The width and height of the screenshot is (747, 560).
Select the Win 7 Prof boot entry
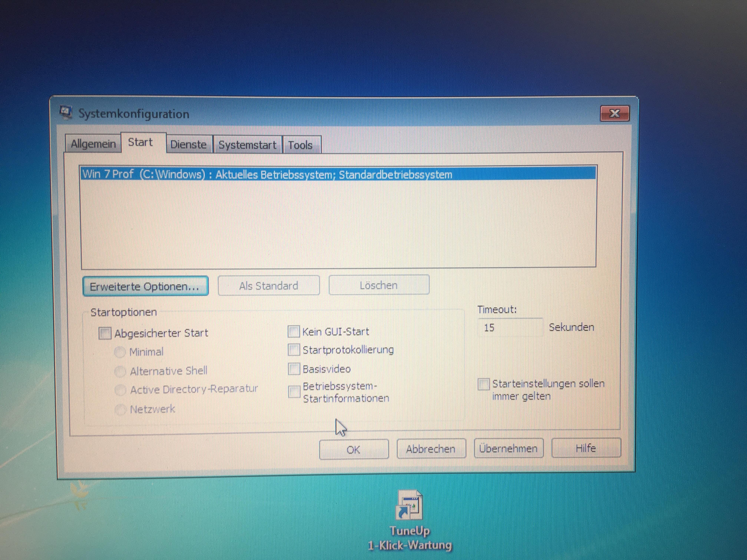(267, 175)
